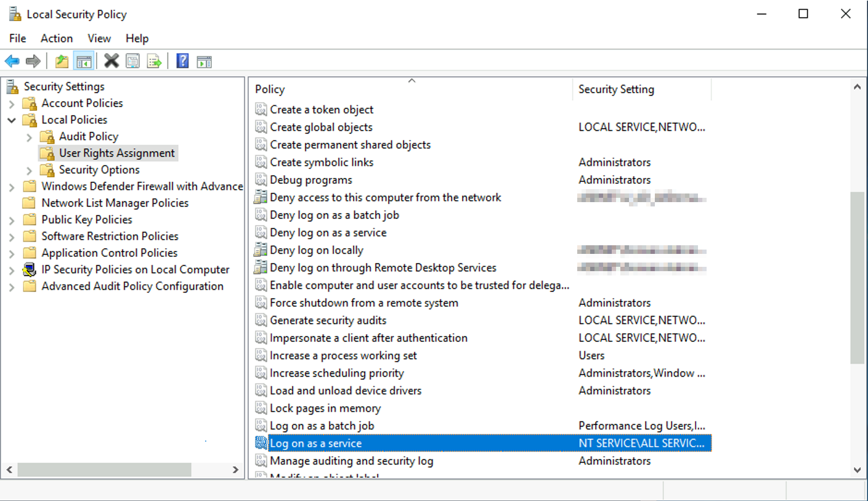This screenshot has height=501, width=868.
Task: Click icon of Deny log on locally policy
Action: click(261, 250)
